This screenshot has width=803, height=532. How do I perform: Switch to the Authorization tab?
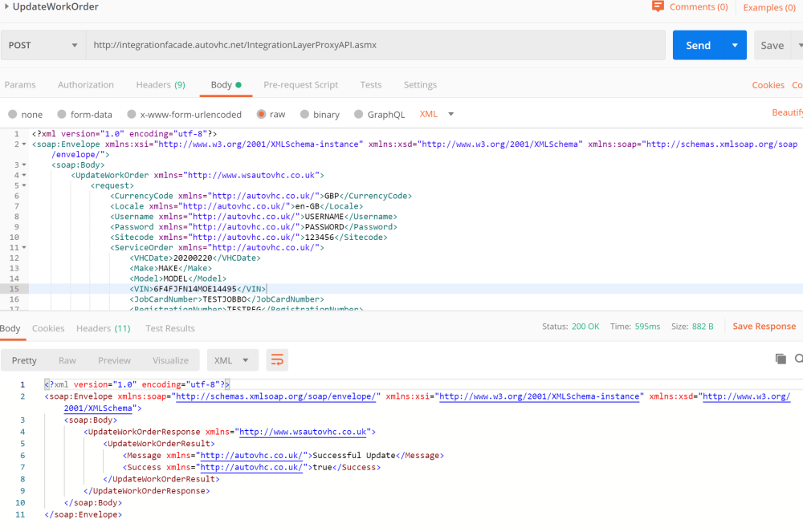[x=86, y=85]
